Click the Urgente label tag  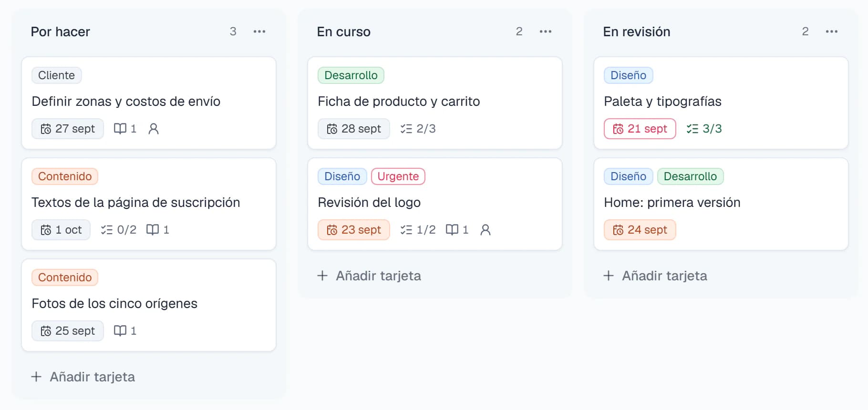click(x=398, y=176)
